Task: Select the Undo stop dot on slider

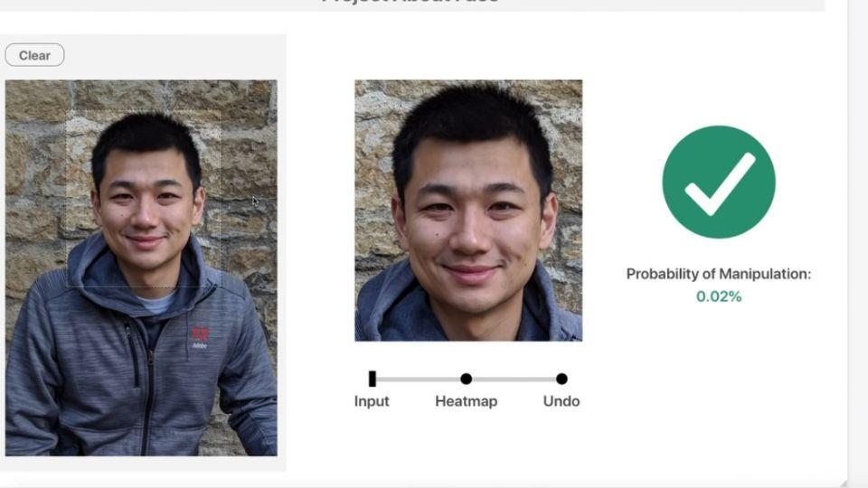Action: pyautogui.click(x=561, y=379)
